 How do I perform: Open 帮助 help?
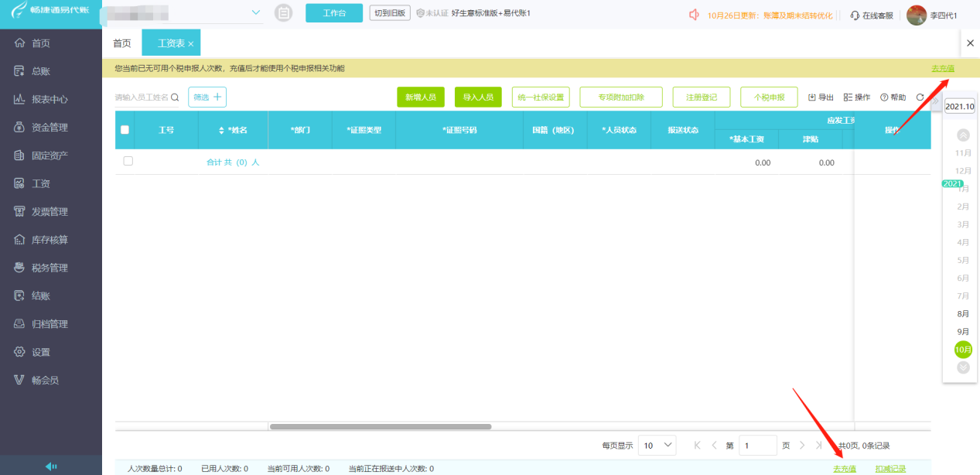coord(893,97)
